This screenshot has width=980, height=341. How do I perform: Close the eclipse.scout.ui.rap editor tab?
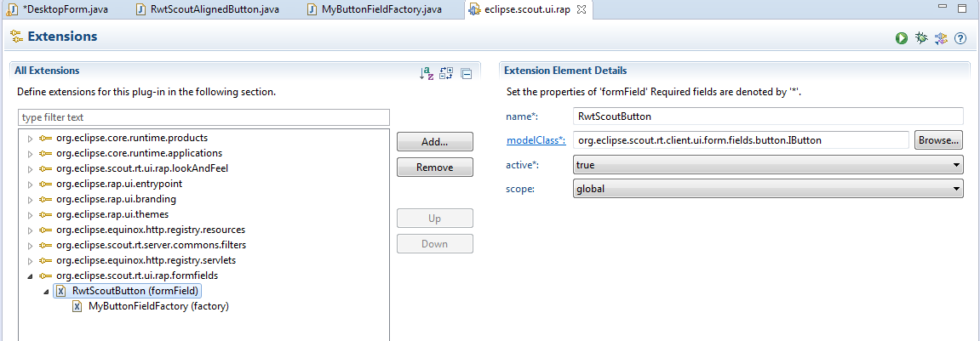pyautogui.click(x=581, y=9)
